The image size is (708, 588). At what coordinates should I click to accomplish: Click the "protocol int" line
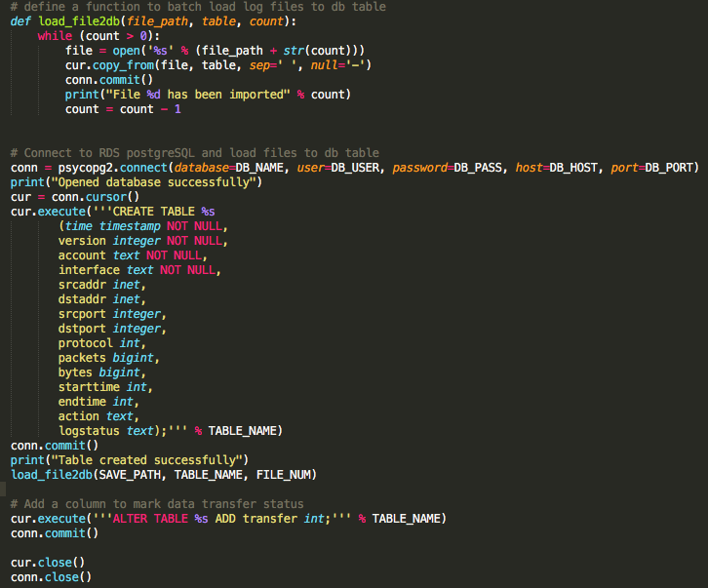pyautogui.click(x=102, y=343)
